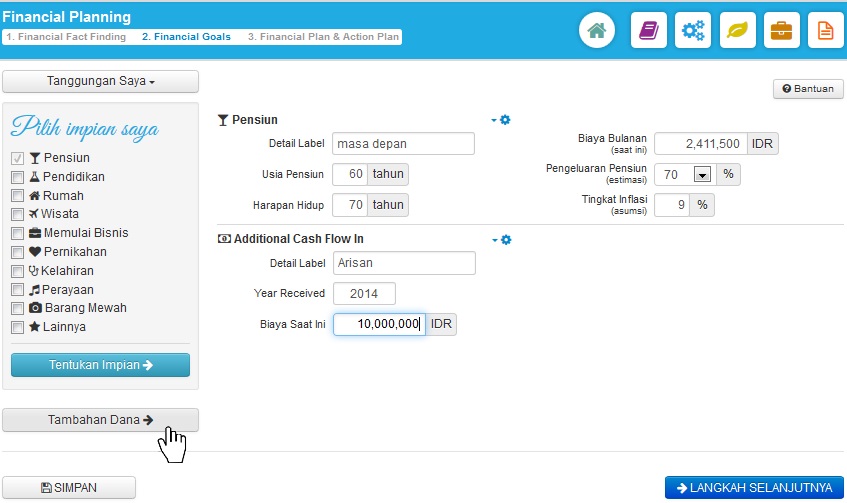Open the blue gears settings icon
The height and width of the screenshot is (503, 847).
[x=693, y=31]
